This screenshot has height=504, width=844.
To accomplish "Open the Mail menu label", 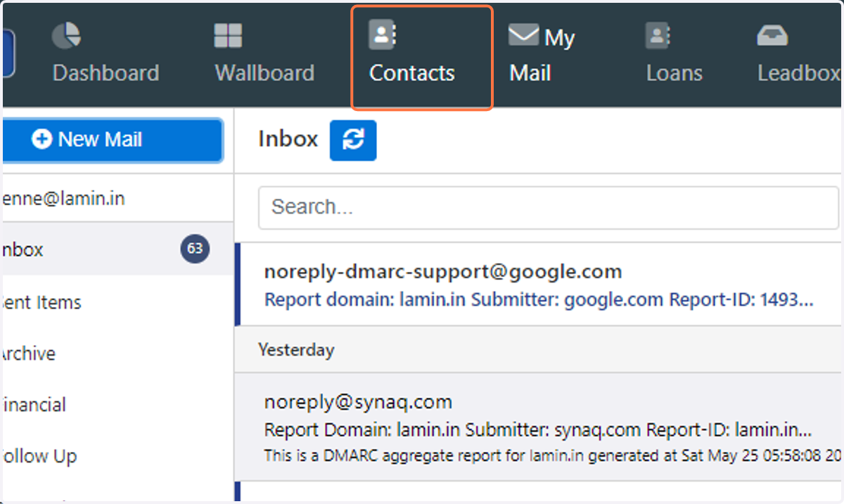I will pos(530,73).
